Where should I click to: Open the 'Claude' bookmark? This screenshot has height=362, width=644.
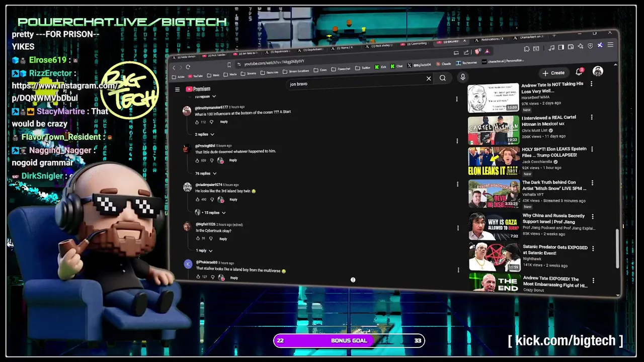tap(443, 64)
